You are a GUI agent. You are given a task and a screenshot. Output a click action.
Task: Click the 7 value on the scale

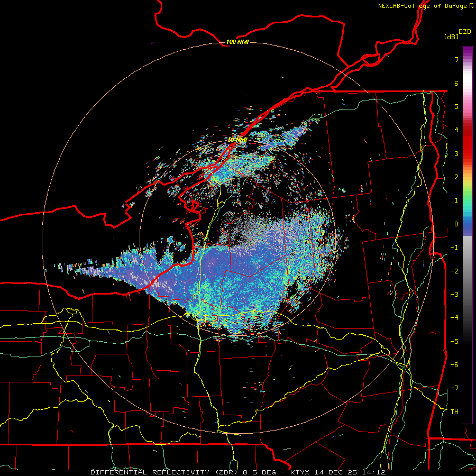click(x=456, y=59)
